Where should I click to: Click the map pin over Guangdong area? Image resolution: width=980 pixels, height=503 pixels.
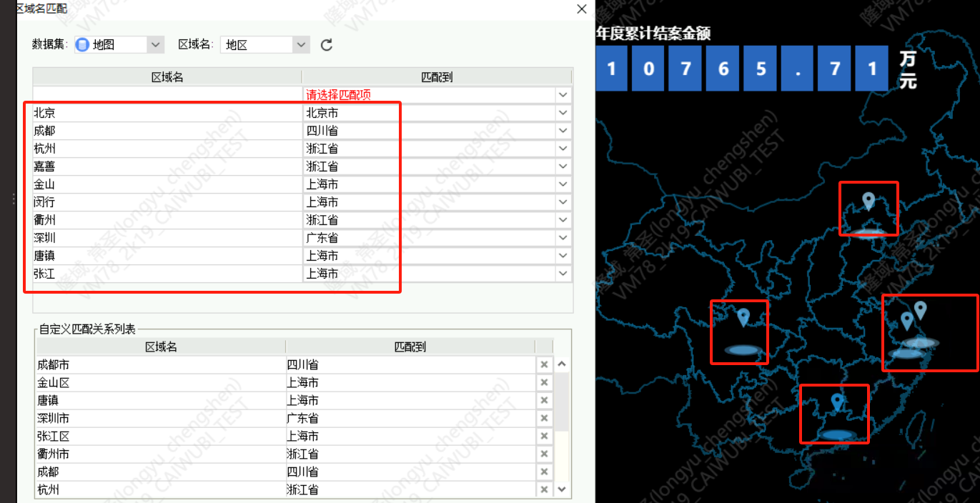tap(837, 402)
